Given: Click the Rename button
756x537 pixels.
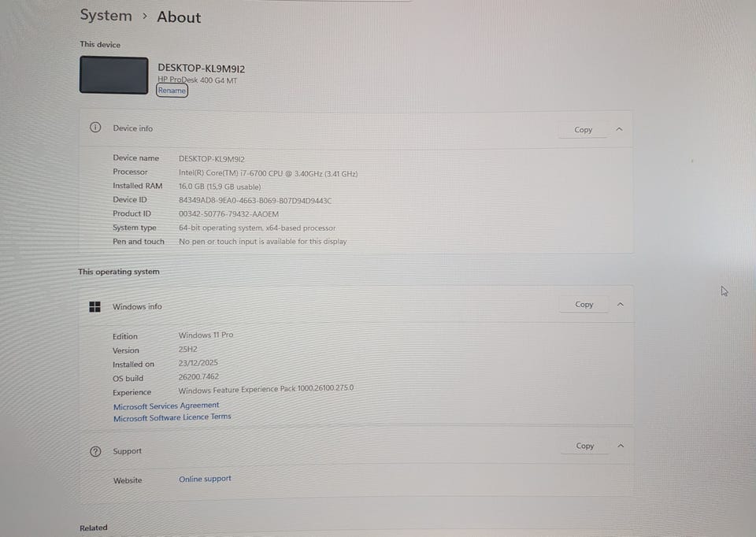Looking at the screenshot, I should 172,90.
